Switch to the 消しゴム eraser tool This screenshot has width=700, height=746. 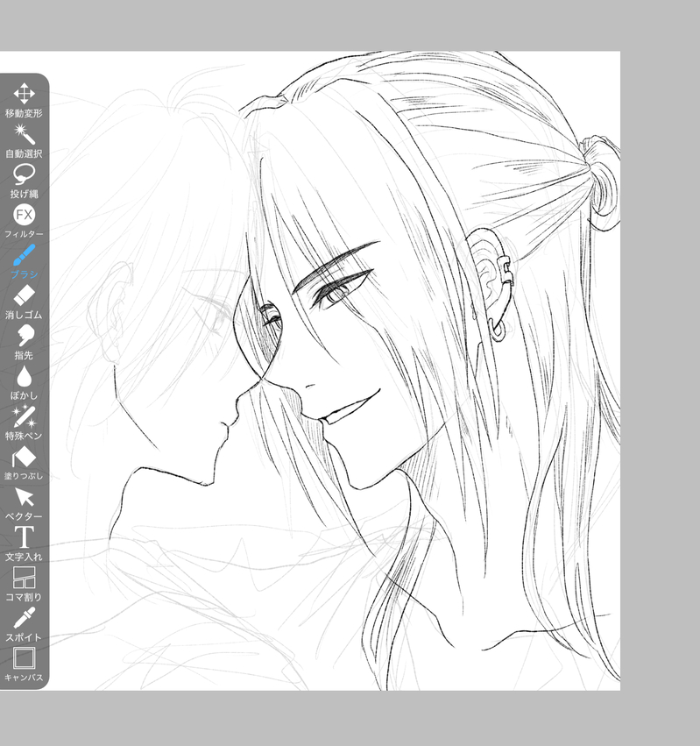pos(24,302)
